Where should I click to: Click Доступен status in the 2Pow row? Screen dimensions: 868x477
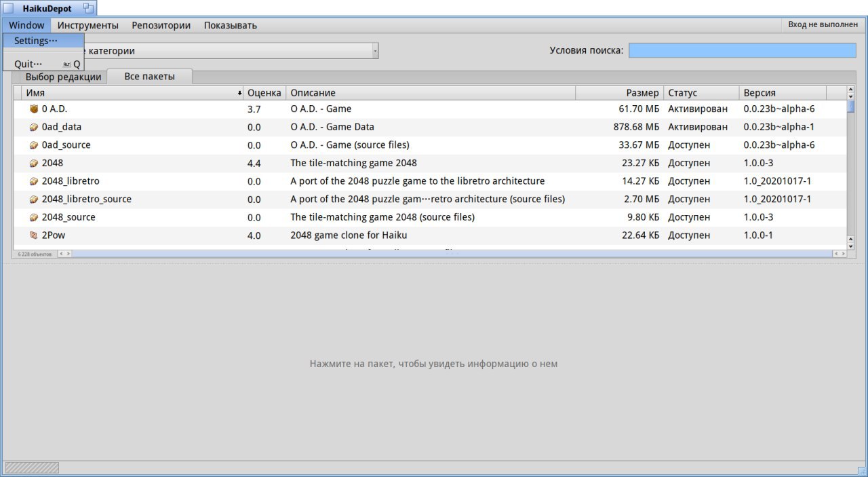(x=689, y=235)
